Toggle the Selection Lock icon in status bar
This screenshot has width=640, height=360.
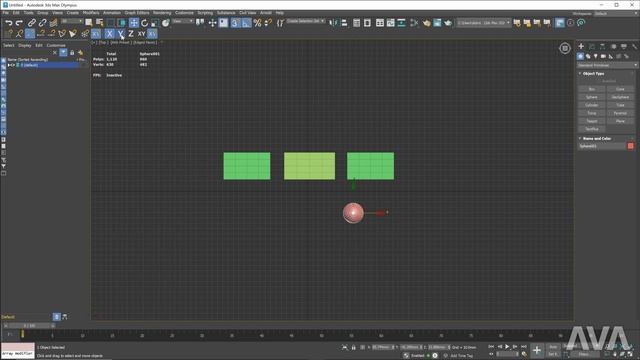[x=353, y=347]
